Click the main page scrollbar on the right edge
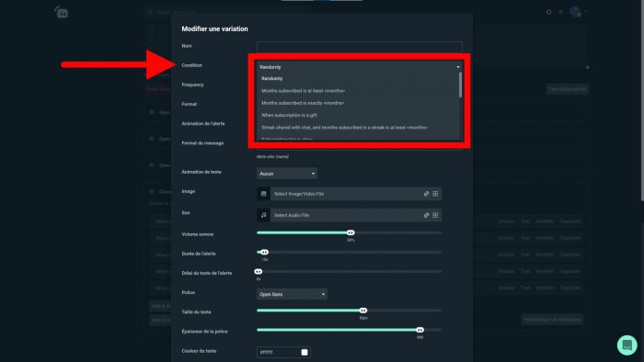Image resolution: width=644 pixels, height=362 pixels. [x=642, y=100]
